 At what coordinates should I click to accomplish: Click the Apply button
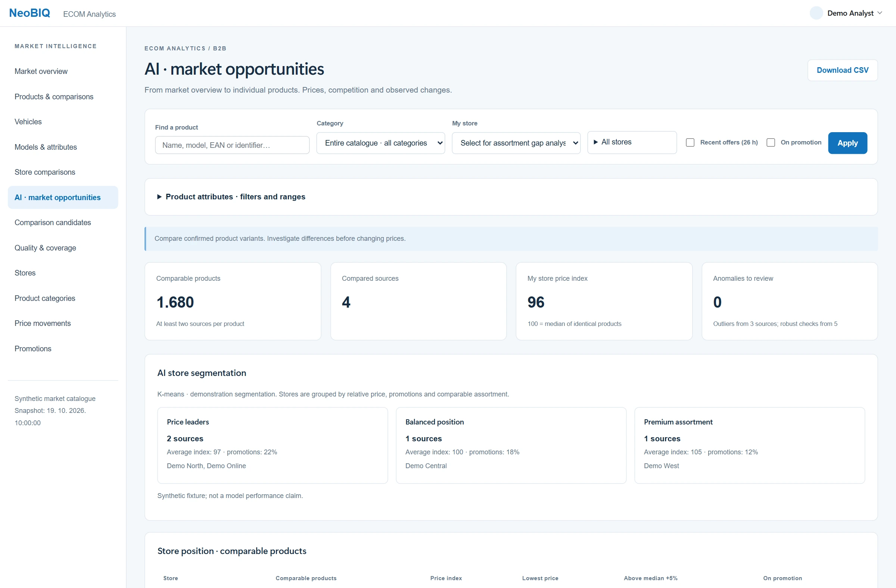847,143
